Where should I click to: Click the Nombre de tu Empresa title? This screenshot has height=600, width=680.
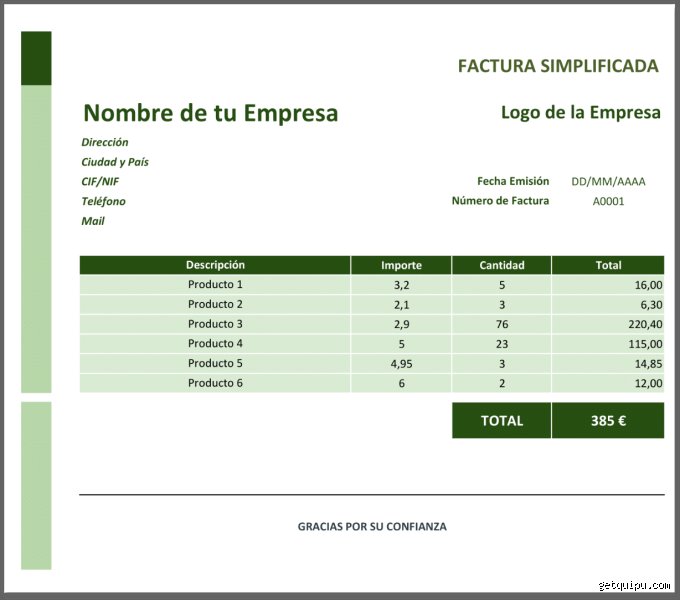[x=210, y=113]
